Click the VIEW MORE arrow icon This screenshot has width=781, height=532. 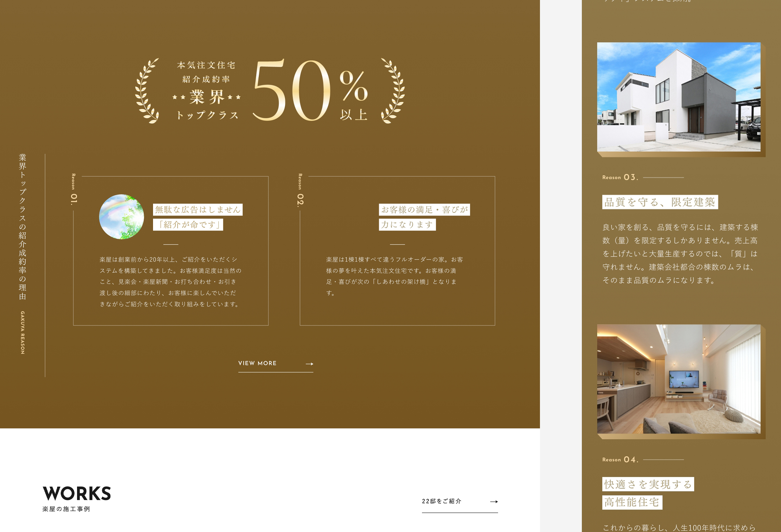[309, 364]
